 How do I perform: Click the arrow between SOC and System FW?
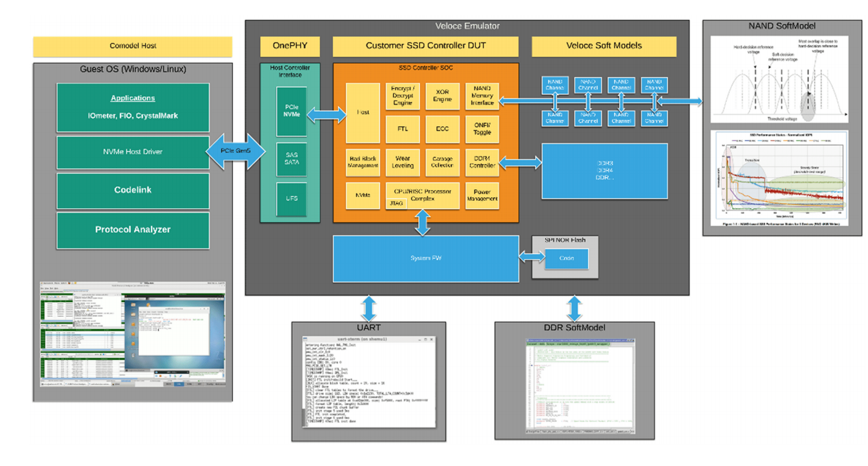(422, 223)
